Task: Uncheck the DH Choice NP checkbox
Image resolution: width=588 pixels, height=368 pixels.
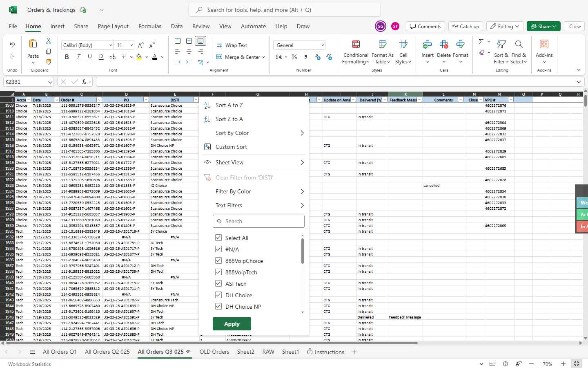Action: pyautogui.click(x=218, y=306)
